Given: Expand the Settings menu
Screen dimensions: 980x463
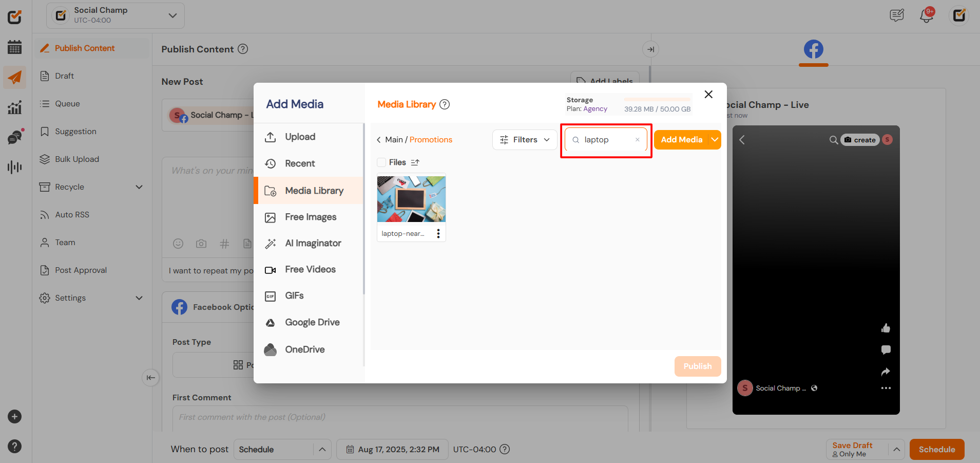Looking at the screenshot, I should coord(139,298).
